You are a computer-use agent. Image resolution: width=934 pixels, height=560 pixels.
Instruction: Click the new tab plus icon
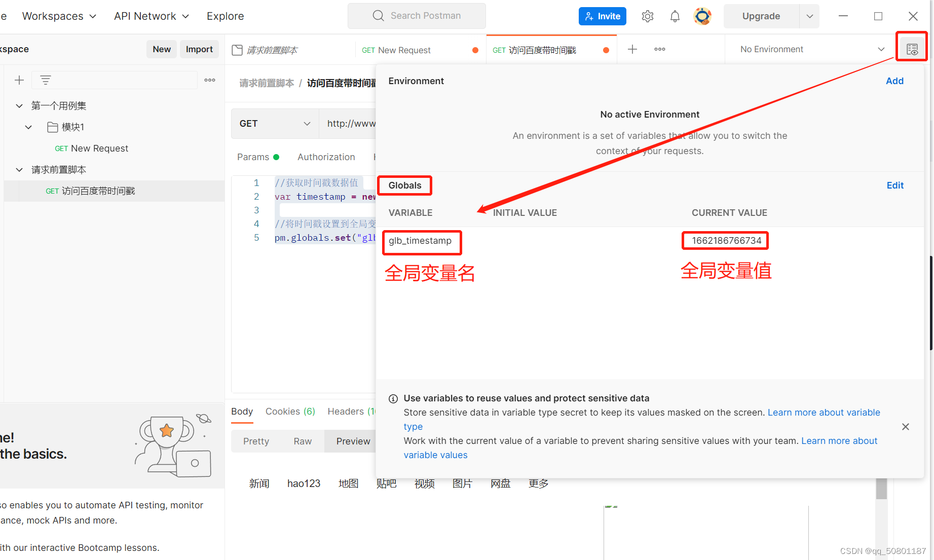[x=632, y=49]
